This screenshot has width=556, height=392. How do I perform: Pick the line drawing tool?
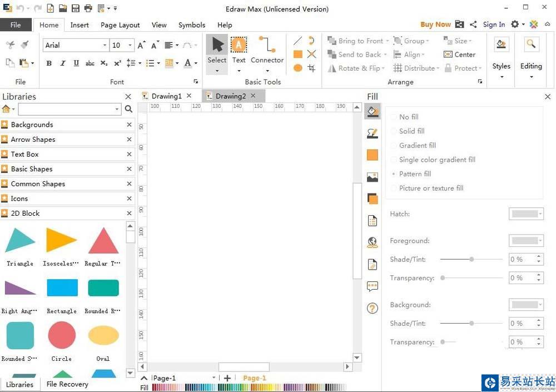(298, 41)
